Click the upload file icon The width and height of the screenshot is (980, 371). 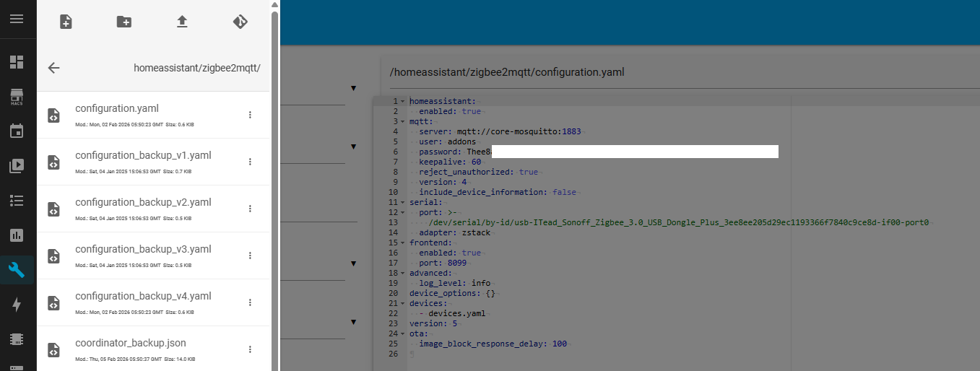pyautogui.click(x=182, y=22)
